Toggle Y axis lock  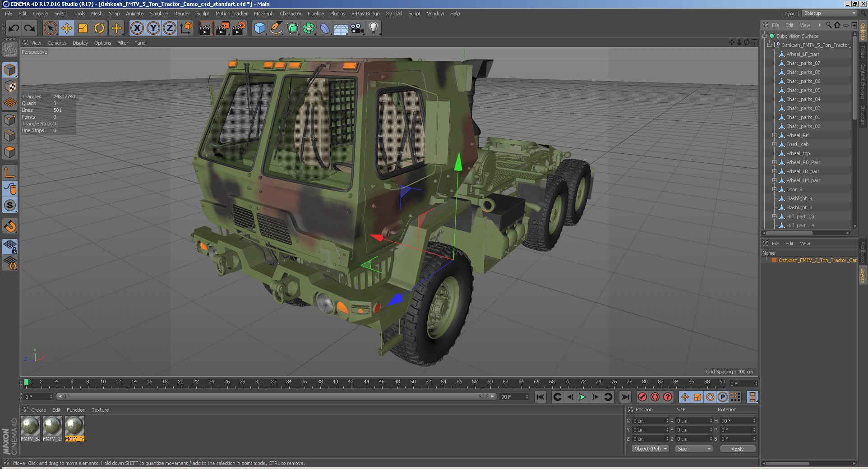[153, 28]
